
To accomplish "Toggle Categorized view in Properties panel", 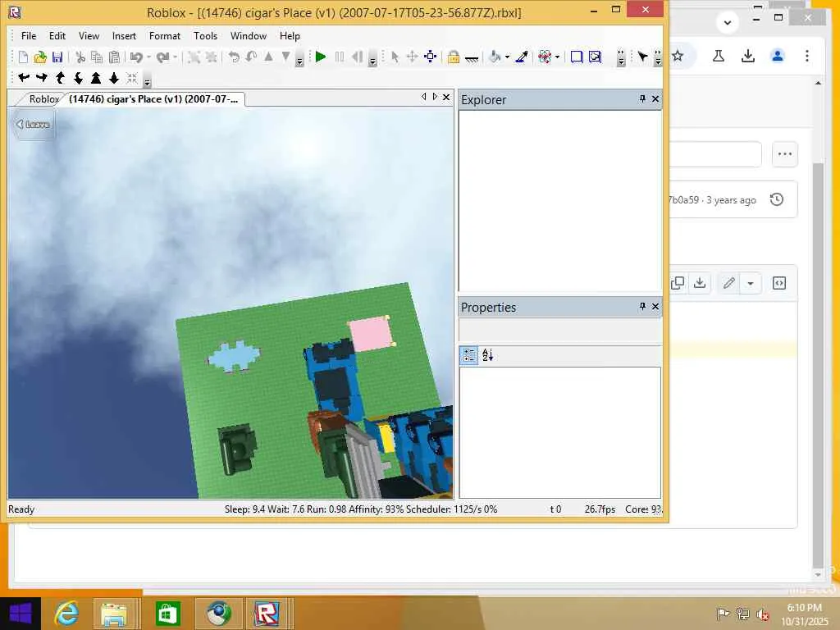I will point(468,355).
